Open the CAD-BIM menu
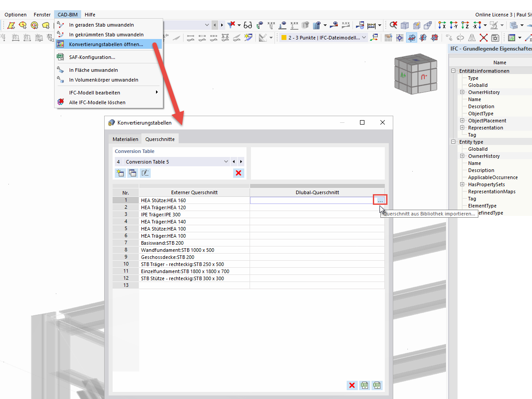This screenshot has height=399, width=532. pyautogui.click(x=67, y=15)
